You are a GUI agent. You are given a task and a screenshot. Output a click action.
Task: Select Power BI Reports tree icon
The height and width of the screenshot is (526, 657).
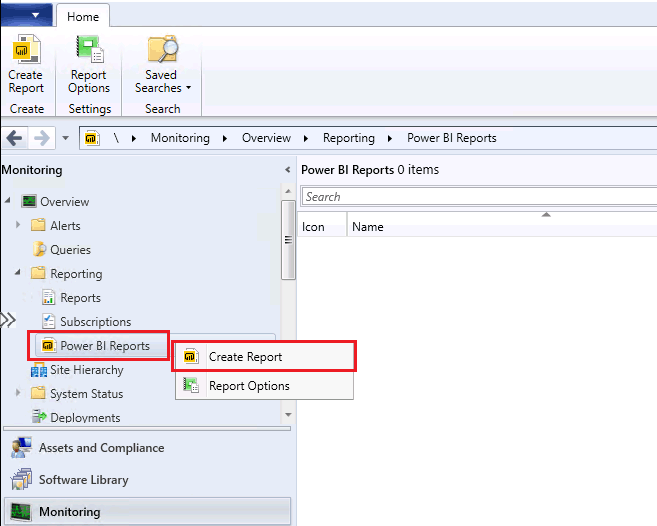coord(49,345)
